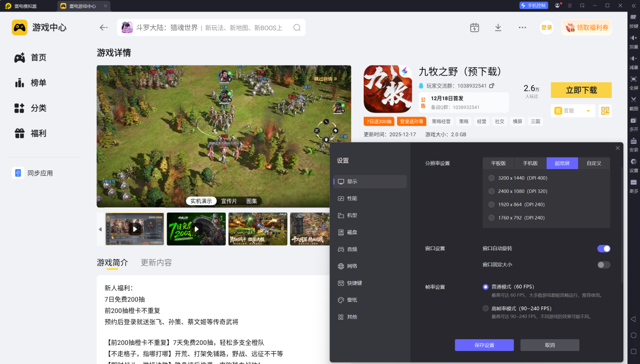Screen dimensions: 640x364
Task: Open the user account icon in title bar
Action: (557, 6)
